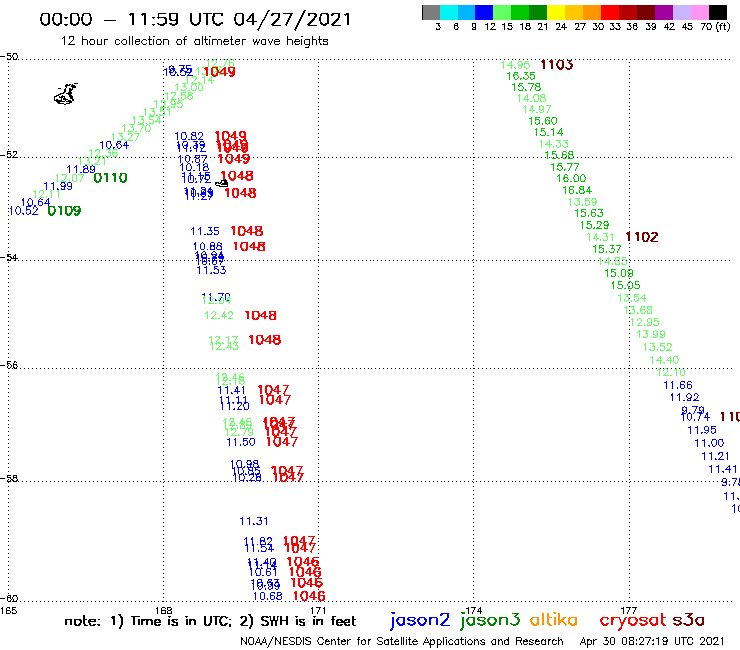Click the 10.68 wave height value
The image size is (740, 650).
268,596
